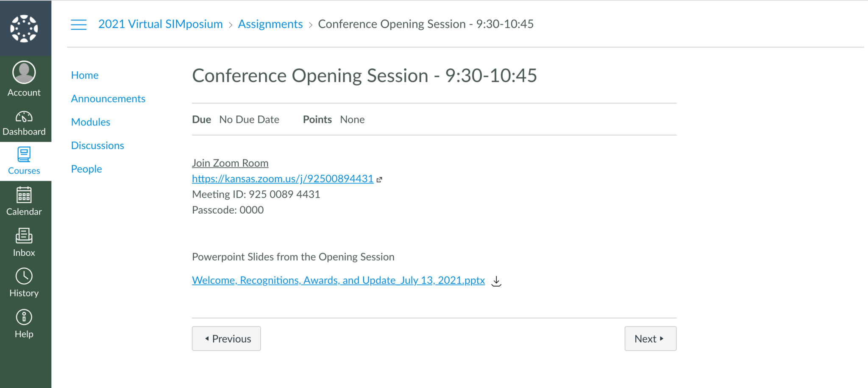Open the Calendar icon
Viewport: 868px width, 388px height.
click(x=24, y=195)
